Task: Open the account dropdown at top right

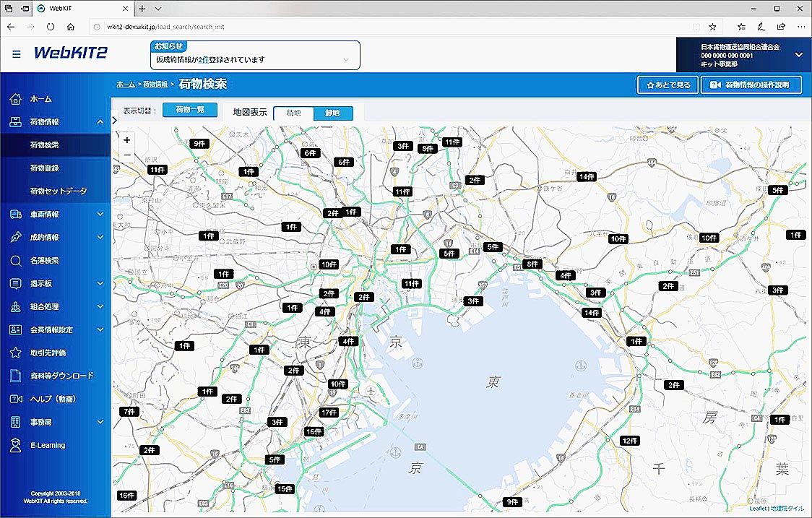Action: [x=798, y=54]
